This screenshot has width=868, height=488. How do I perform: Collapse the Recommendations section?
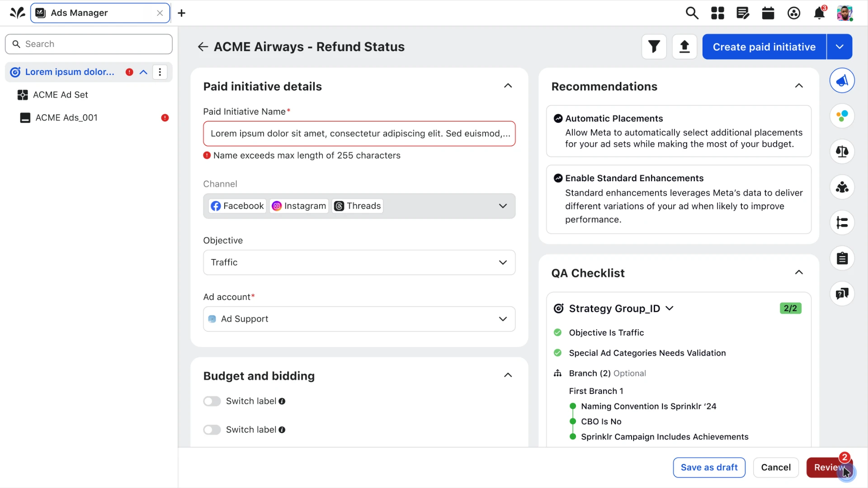click(x=799, y=86)
